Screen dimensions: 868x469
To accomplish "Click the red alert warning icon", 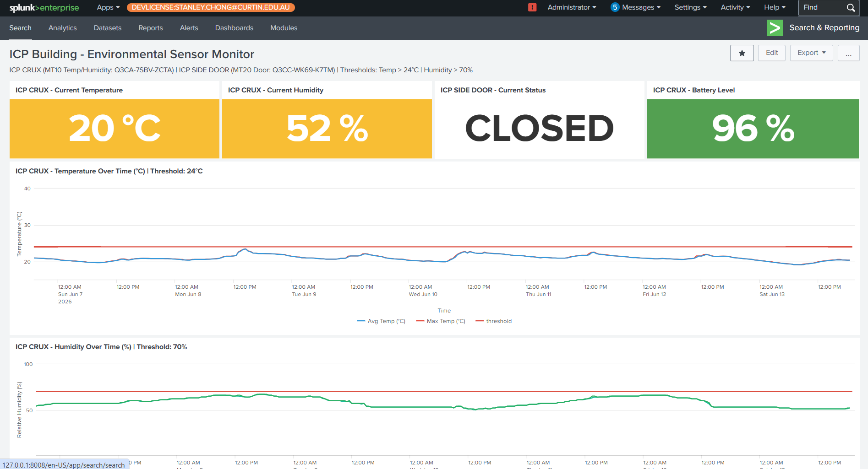I will (532, 7).
